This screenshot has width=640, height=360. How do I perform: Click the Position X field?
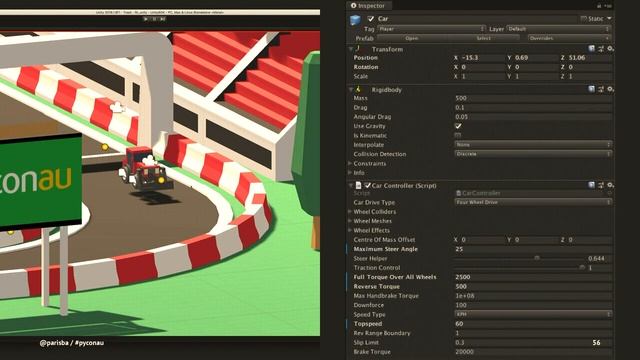point(482,58)
